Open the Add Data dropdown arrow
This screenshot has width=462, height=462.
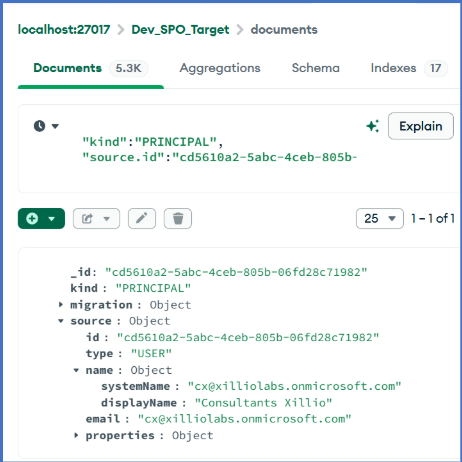[x=52, y=219]
